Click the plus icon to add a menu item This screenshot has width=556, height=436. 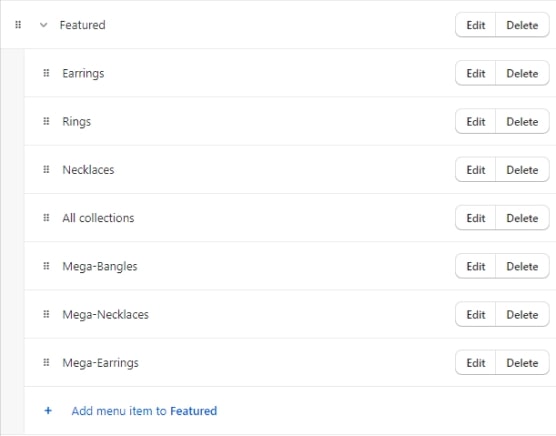click(x=48, y=410)
